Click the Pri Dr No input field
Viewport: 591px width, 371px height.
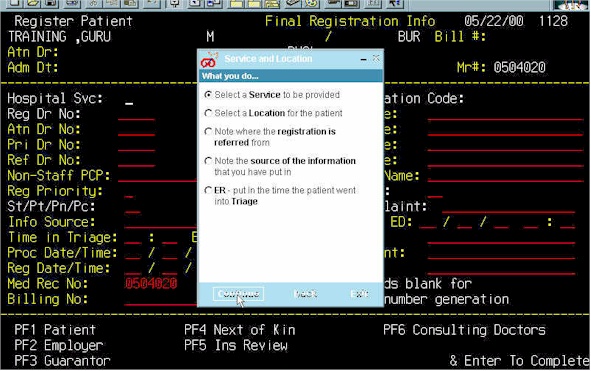136,146
